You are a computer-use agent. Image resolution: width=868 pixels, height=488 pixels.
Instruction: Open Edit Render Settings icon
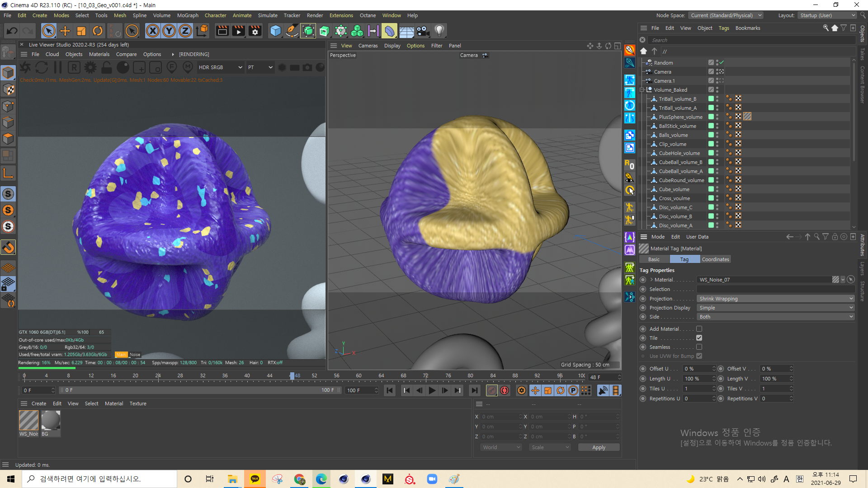[x=255, y=31]
